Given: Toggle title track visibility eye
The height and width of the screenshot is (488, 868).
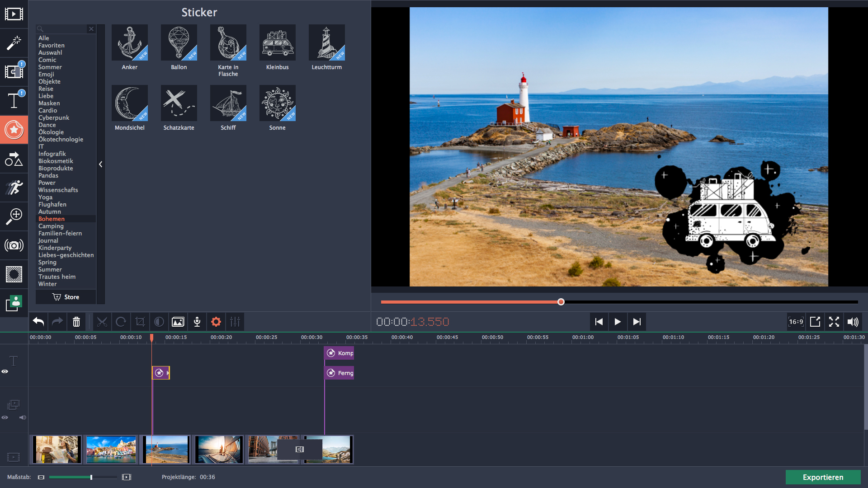Looking at the screenshot, I should pyautogui.click(x=5, y=371).
